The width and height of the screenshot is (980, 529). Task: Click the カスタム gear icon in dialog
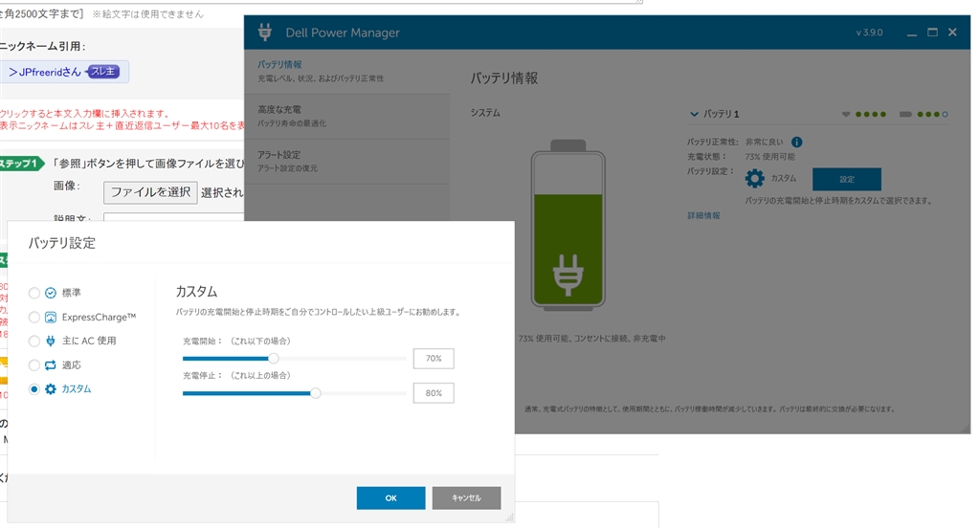[51, 389]
